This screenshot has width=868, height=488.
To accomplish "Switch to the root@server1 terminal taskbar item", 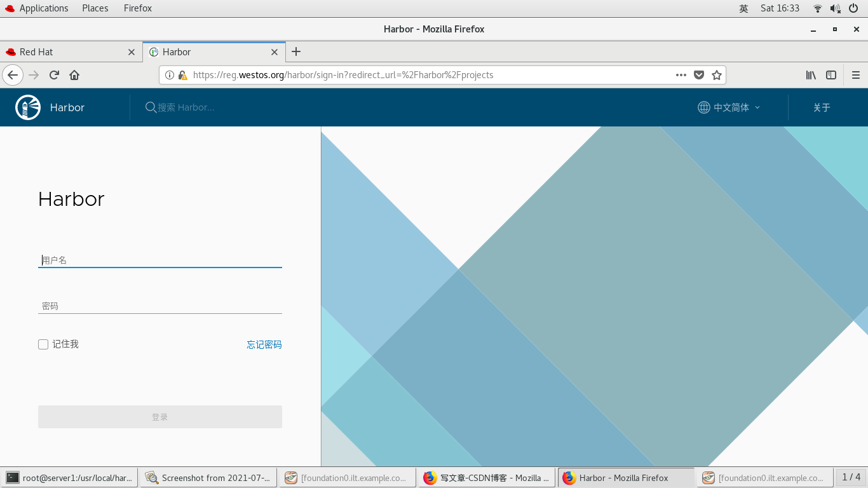I will [70, 478].
